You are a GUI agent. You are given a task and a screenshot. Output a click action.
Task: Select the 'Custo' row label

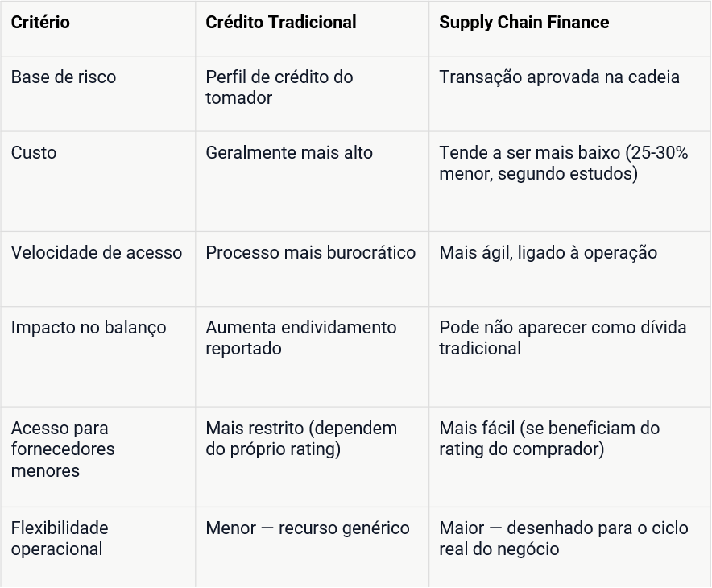tap(98, 181)
